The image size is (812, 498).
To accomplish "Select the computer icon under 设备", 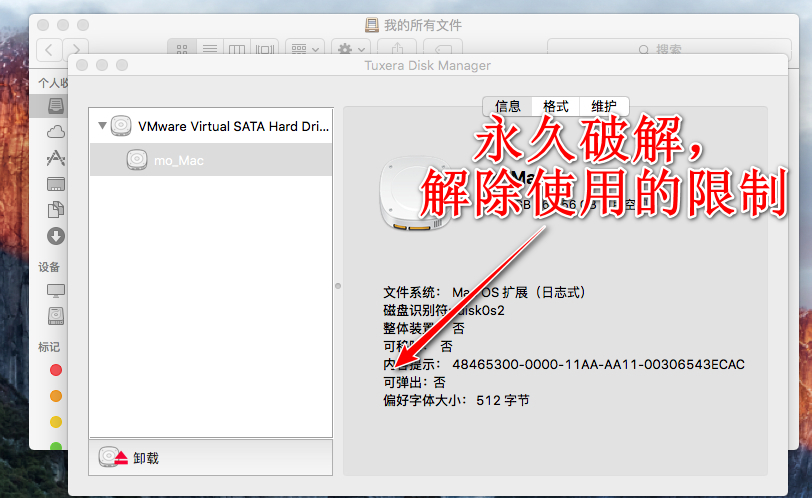I will pyautogui.click(x=55, y=290).
